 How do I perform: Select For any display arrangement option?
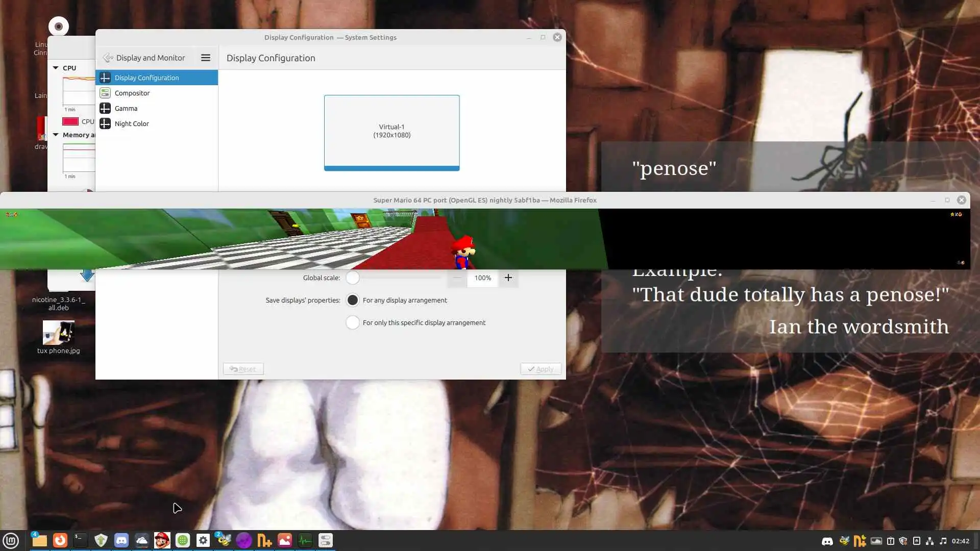point(353,300)
